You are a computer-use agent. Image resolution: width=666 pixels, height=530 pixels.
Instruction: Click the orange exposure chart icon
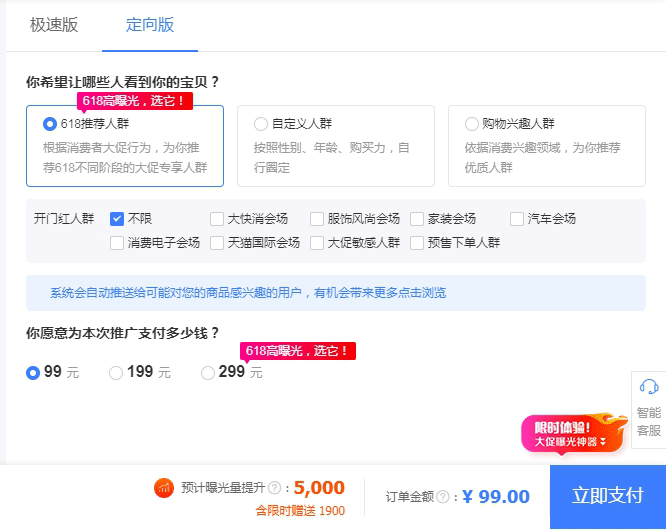[x=164, y=488]
